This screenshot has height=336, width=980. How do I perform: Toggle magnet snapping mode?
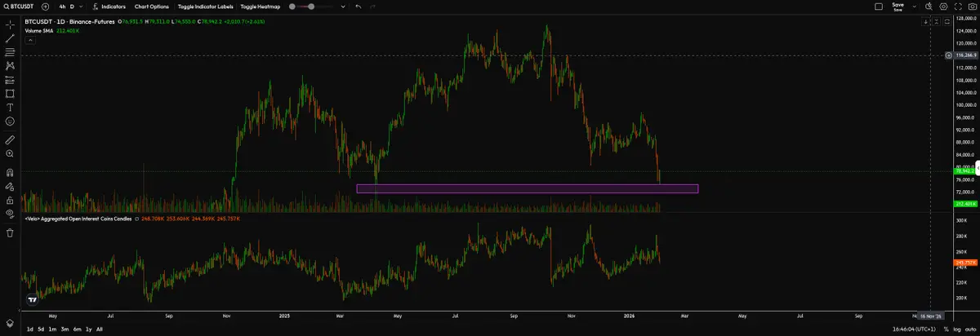10,172
